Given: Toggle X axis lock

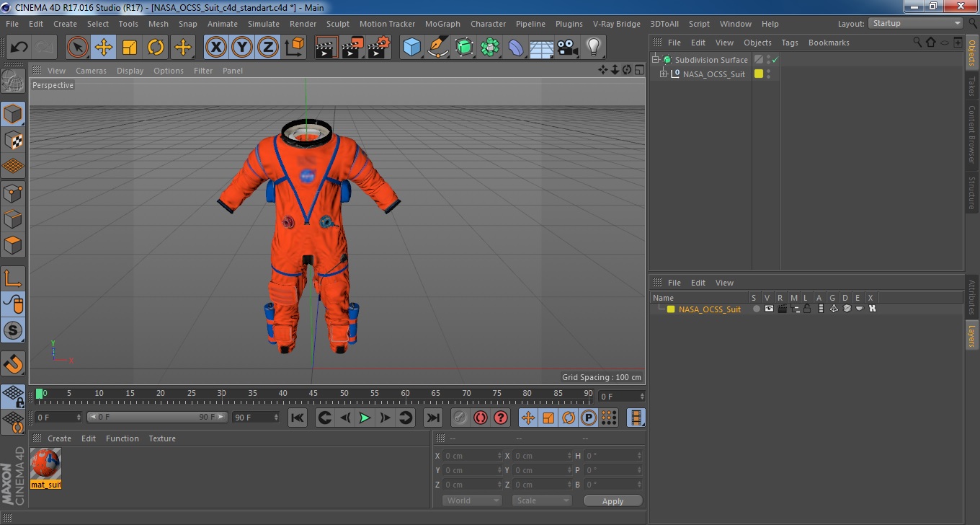Looking at the screenshot, I should pyautogui.click(x=215, y=48).
